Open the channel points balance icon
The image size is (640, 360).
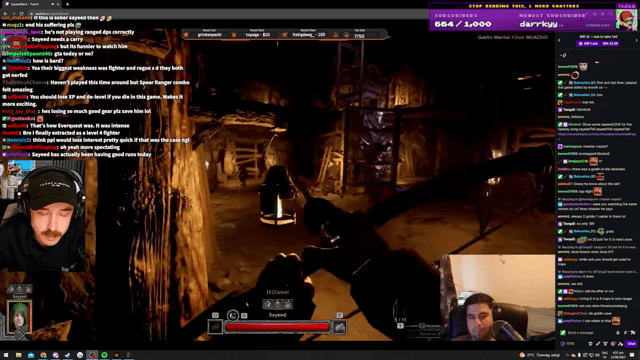click(x=563, y=344)
